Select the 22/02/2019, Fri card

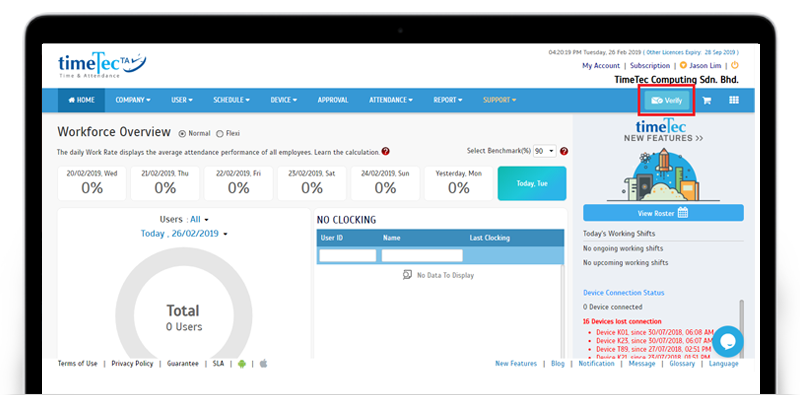pos(238,183)
